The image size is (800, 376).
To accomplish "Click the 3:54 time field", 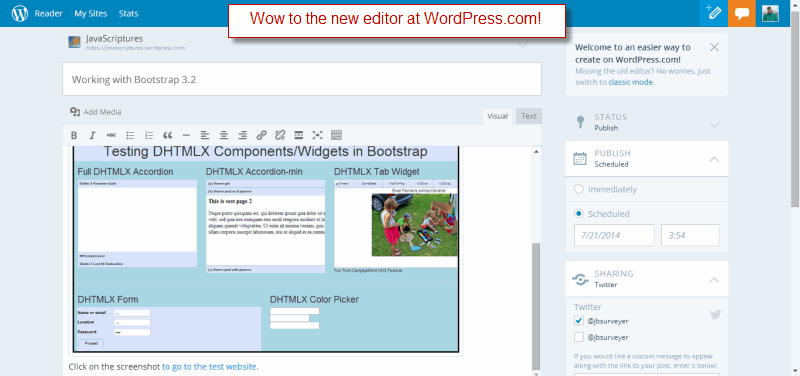I will click(690, 235).
